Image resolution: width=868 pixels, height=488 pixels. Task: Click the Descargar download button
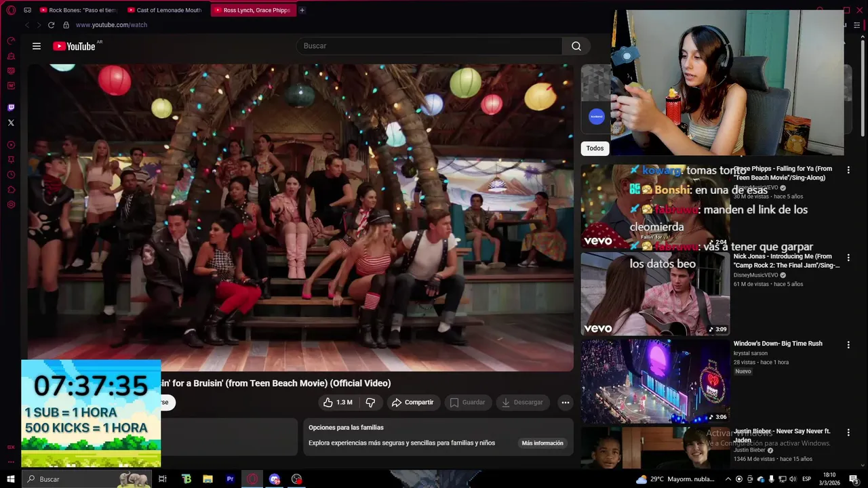521,403
